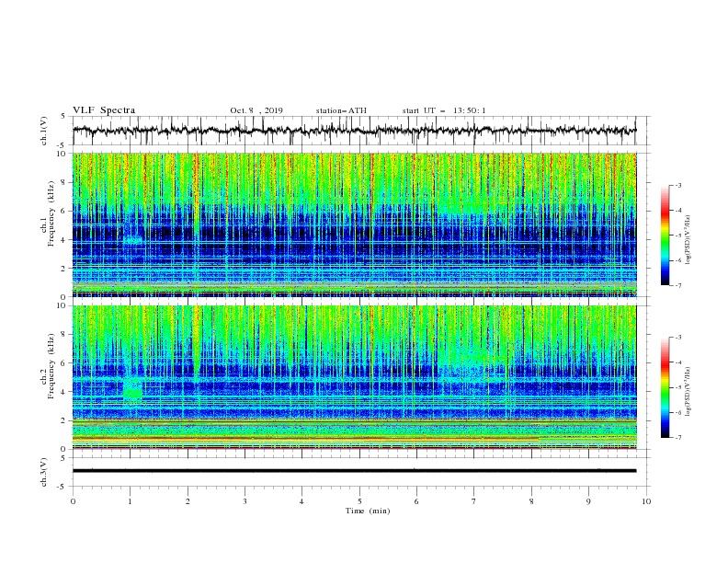
Task: Click the "ch.3(V)" axis label
Action: tap(44, 472)
